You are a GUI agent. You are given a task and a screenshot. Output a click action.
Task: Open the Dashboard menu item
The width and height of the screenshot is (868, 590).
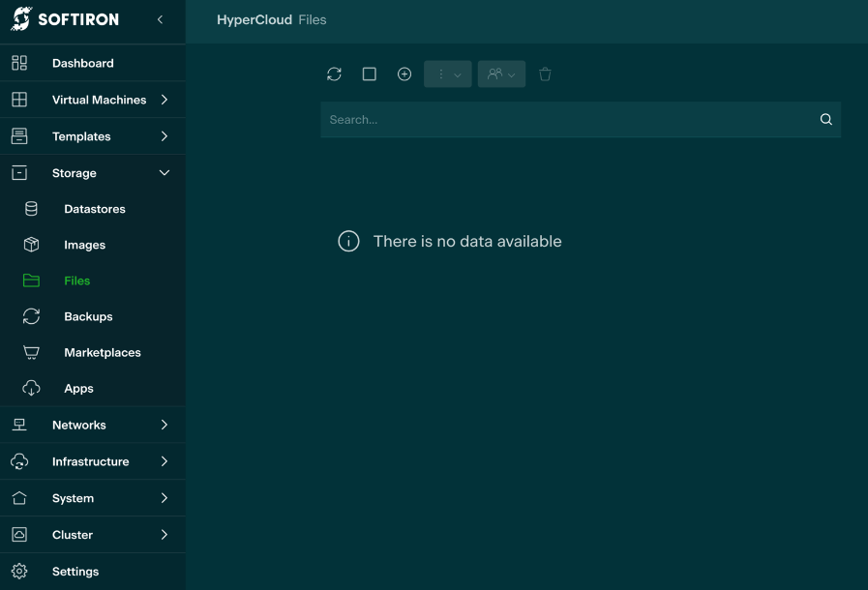click(82, 63)
